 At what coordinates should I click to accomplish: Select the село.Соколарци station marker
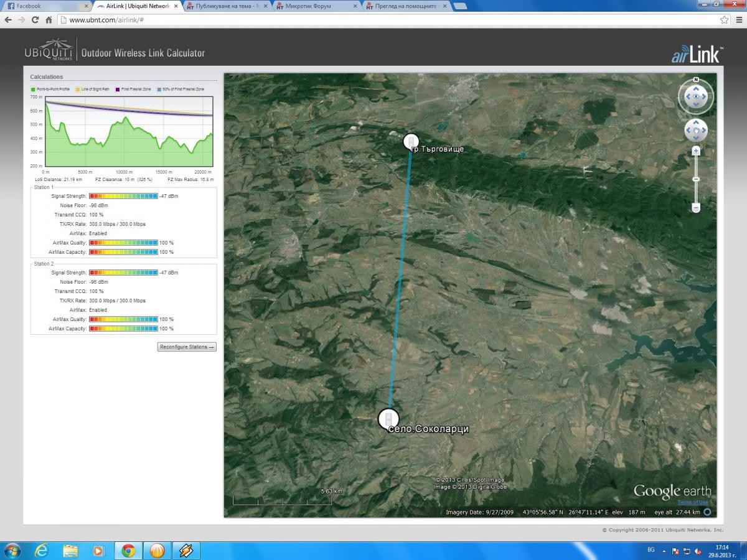(388, 418)
